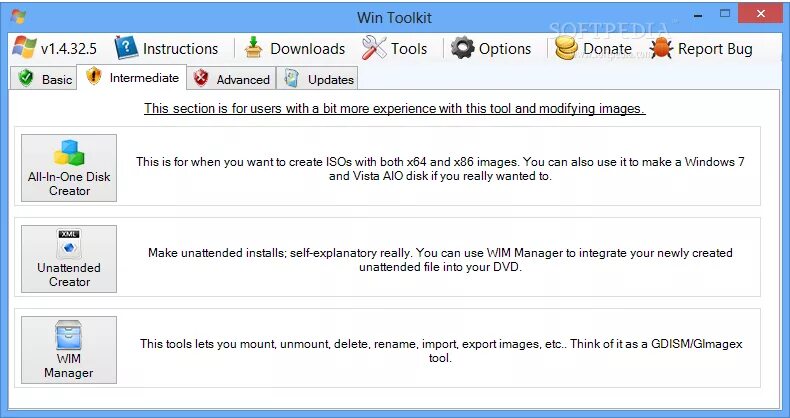This screenshot has height=418, width=790.
Task: Select the Intermediate tab label
Action: (144, 78)
